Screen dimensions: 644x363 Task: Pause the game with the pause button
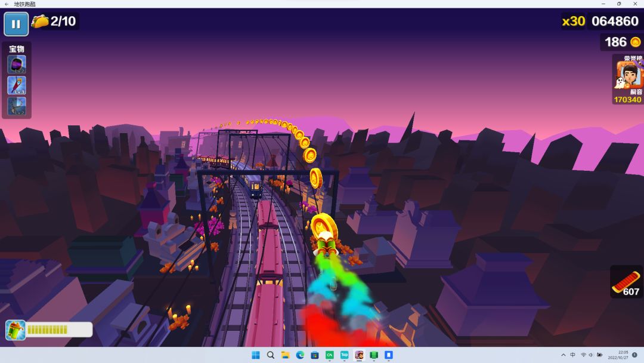(x=16, y=24)
